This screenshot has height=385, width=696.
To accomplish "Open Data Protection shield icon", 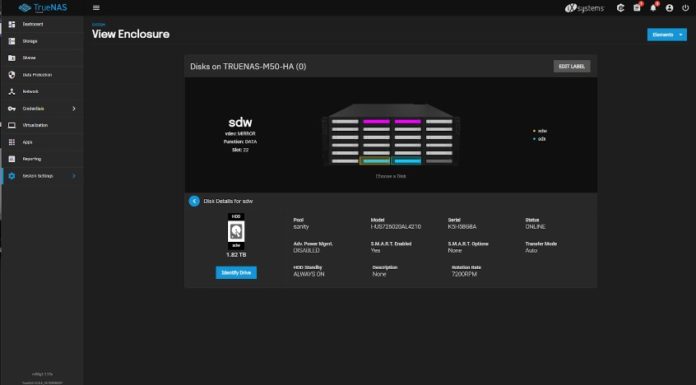I will [12, 75].
